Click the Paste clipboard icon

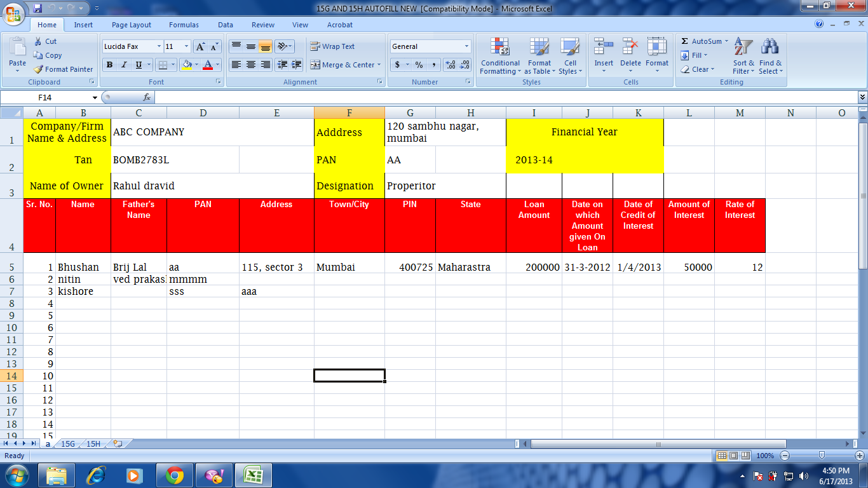[x=17, y=48]
